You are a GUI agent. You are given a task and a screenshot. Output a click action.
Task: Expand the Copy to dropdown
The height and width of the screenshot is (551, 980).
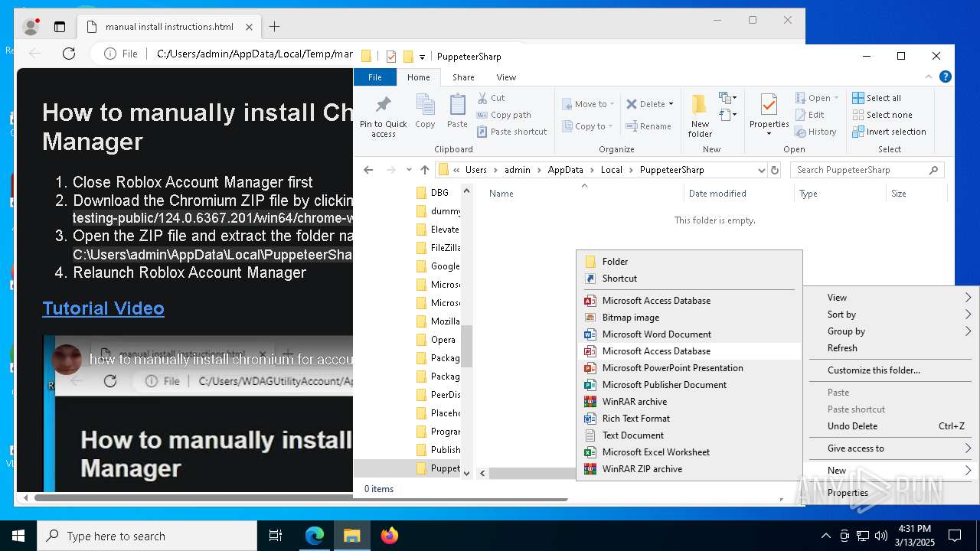coord(610,126)
